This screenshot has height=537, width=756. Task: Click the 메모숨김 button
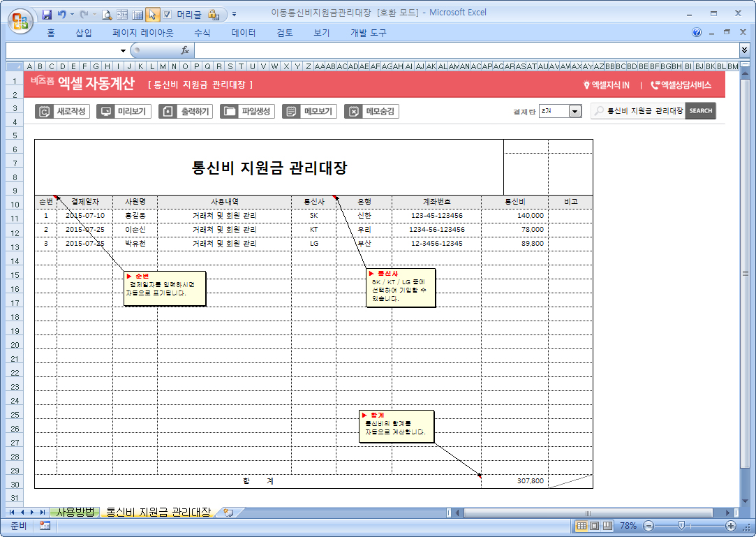click(x=371, y=112)
